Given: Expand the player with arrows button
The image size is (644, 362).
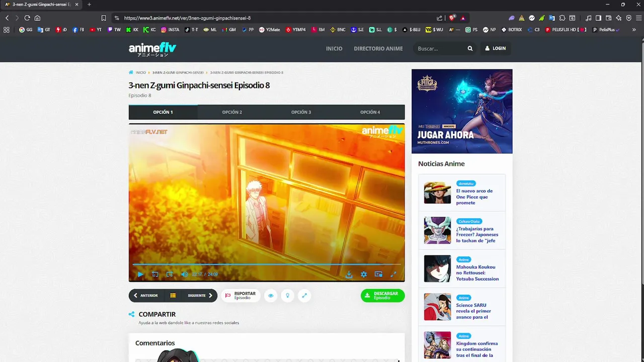Looking at the screenshot, I should click(304, 296).
